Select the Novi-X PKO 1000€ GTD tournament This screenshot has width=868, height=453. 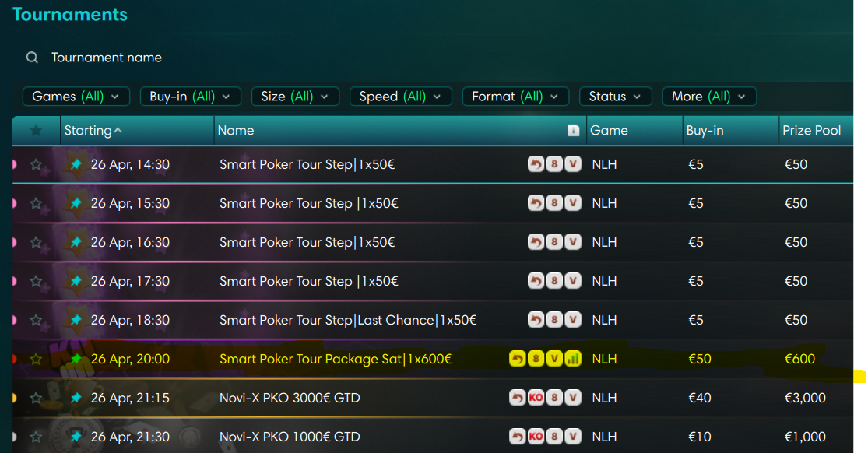click(x=290, y=437)
